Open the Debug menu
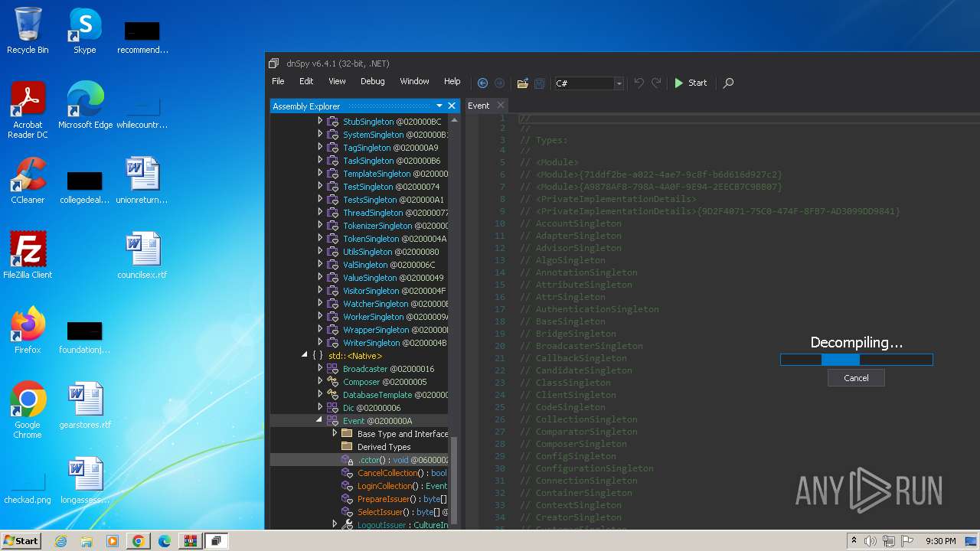 point(372,81)
